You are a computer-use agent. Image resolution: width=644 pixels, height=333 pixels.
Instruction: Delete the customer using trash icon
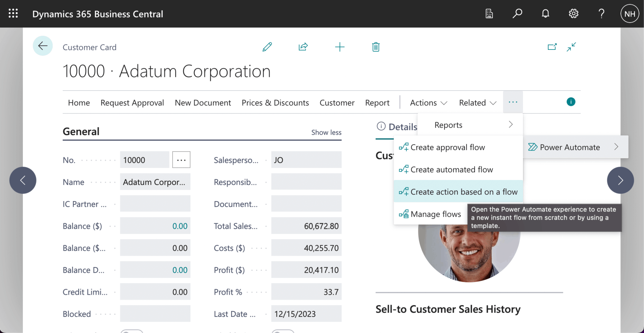376,47
